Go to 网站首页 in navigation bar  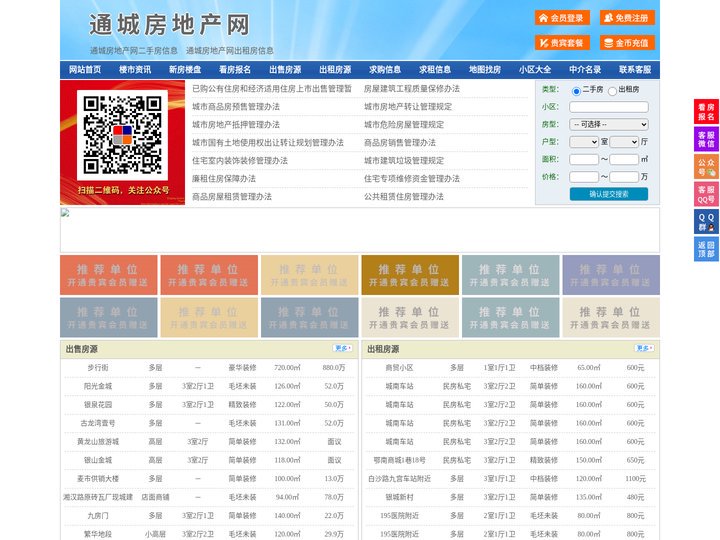(x=85, y=70)
